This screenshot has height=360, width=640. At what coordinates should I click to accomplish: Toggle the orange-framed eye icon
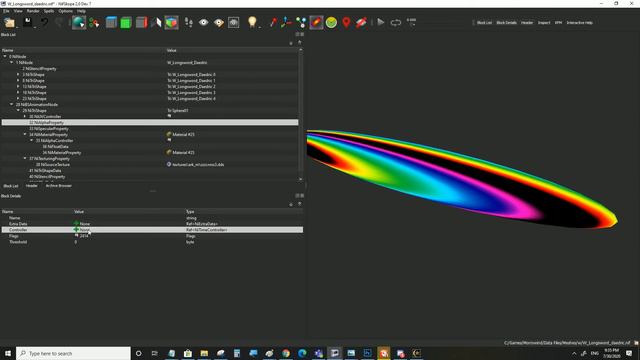tap(219, 22)
